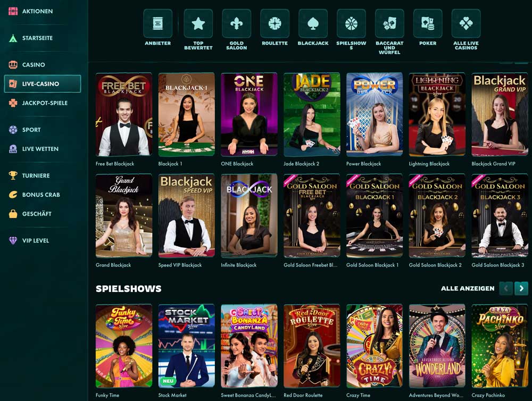
Task: Open Turniere menu label
Action: point(36,176)
